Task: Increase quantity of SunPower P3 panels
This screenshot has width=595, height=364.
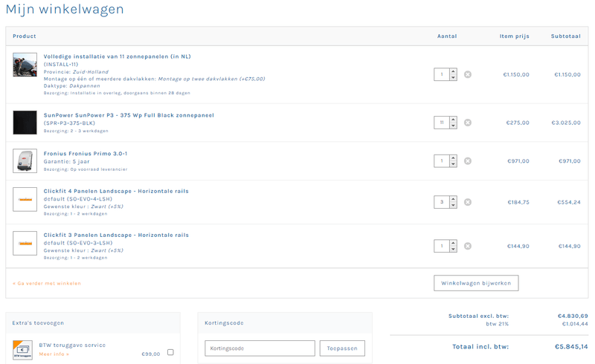Action: (x=453, y=120)
